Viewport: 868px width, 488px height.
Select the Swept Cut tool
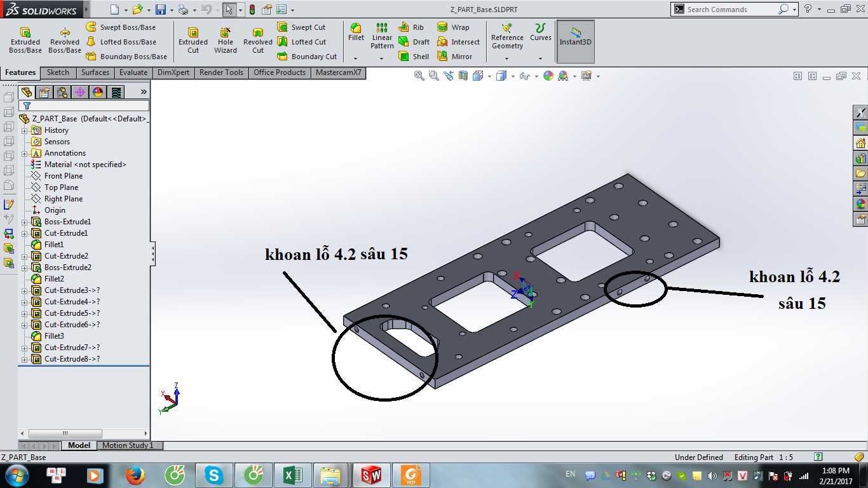point(301,27)
